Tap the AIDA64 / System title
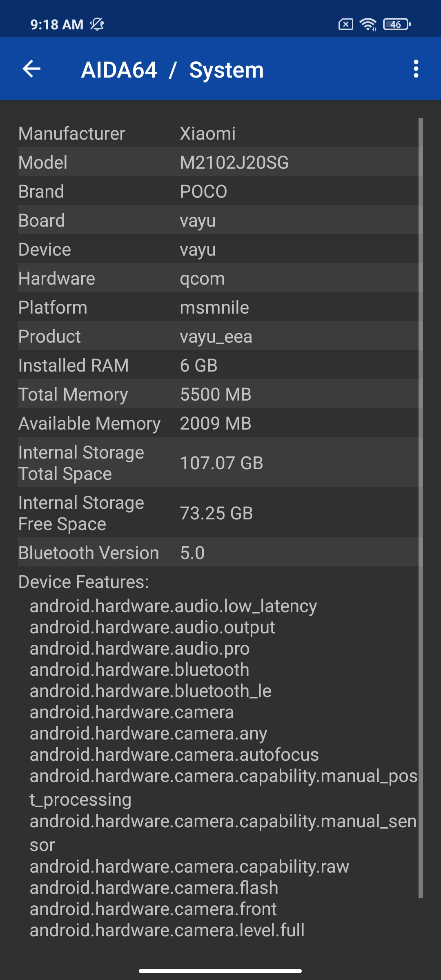This screenshot has width=441, height=980. click(172, 70)
